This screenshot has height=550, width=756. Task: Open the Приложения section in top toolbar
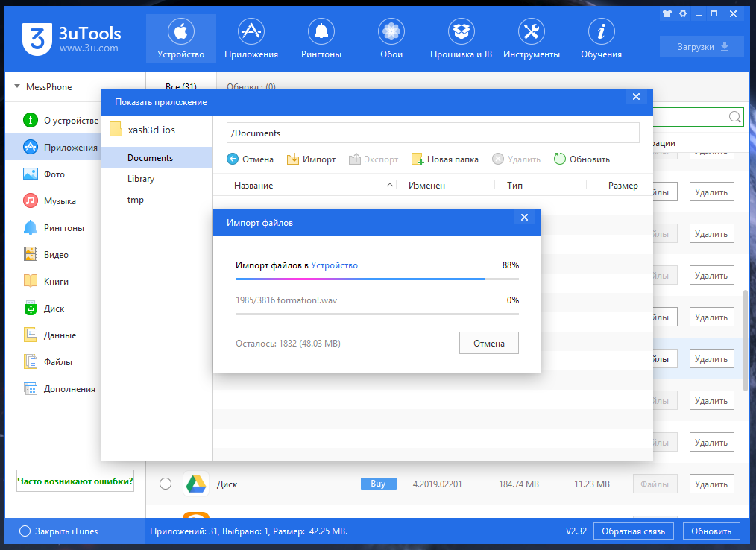(251, 40)
